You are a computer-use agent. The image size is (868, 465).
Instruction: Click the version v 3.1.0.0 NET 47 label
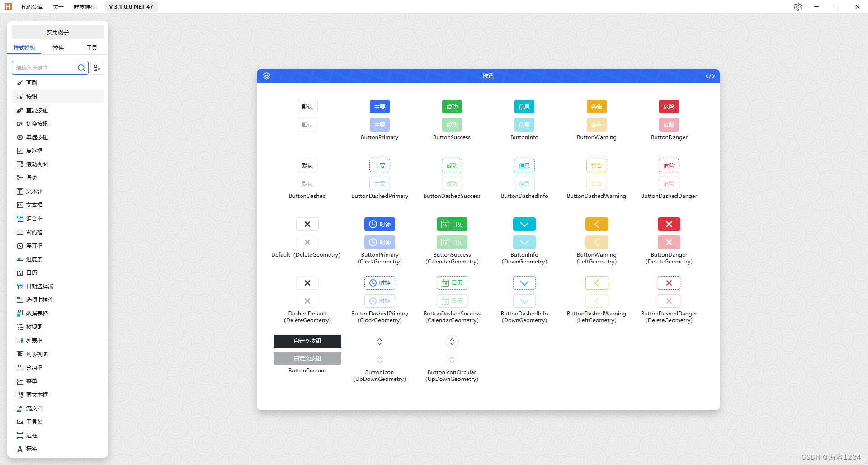click(x=131, y=7)
